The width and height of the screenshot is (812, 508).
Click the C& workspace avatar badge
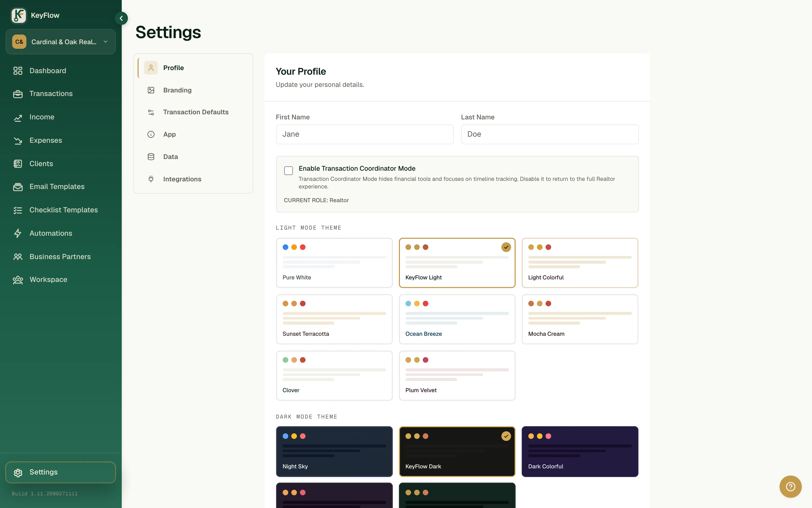[x=19, y=42]
